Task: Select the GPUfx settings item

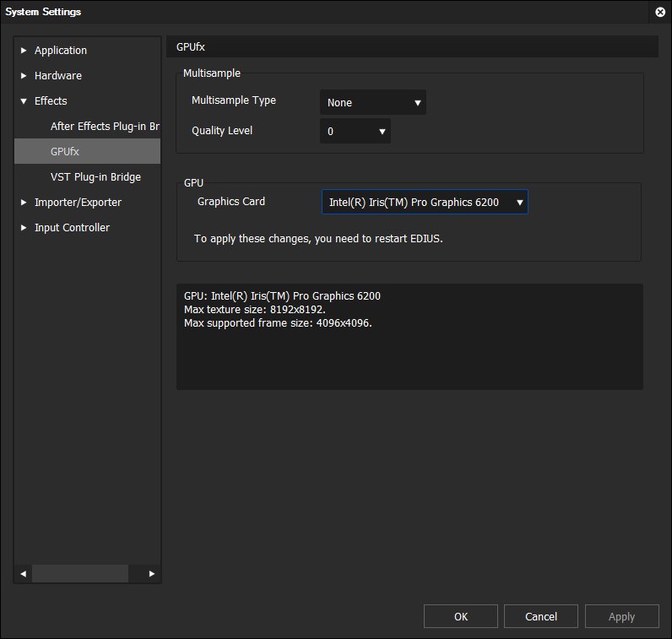Action: click(88, 152)
